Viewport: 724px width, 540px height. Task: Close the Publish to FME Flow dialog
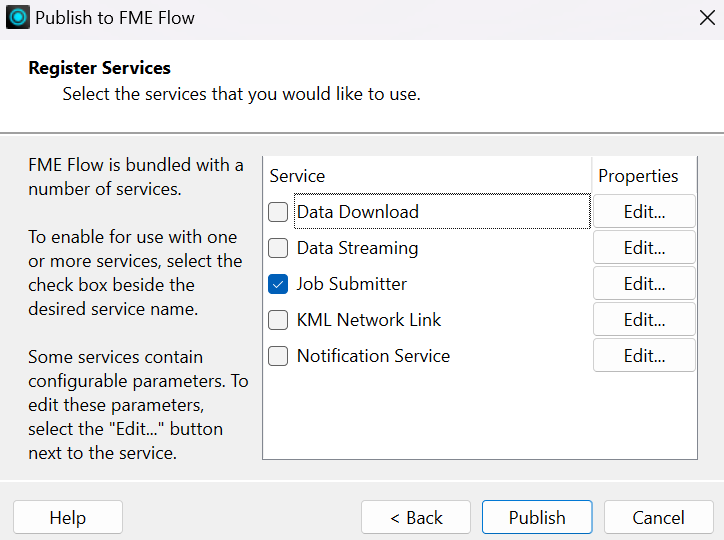pyautogui.click(x=707, y=18)
